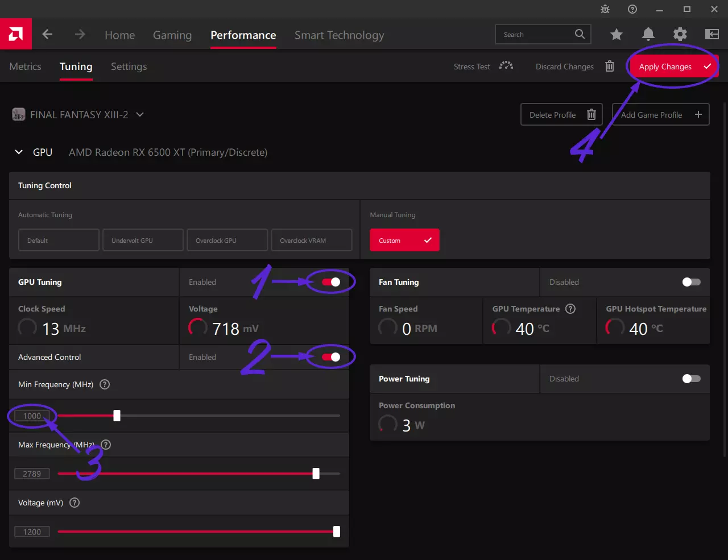Viewport: 728px width, 560px height.
Task: Click the Min Frequency value field 1000
Action: pos(32,416)
